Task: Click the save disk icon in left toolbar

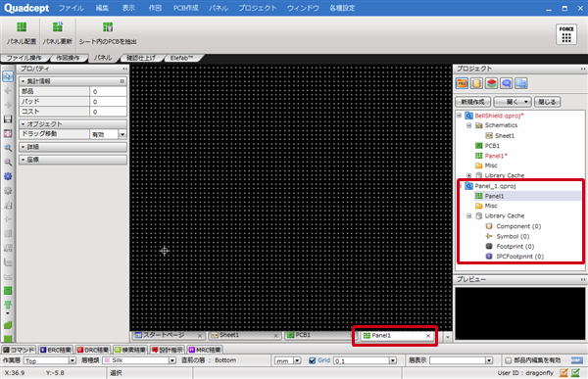Action: (8, 119)
